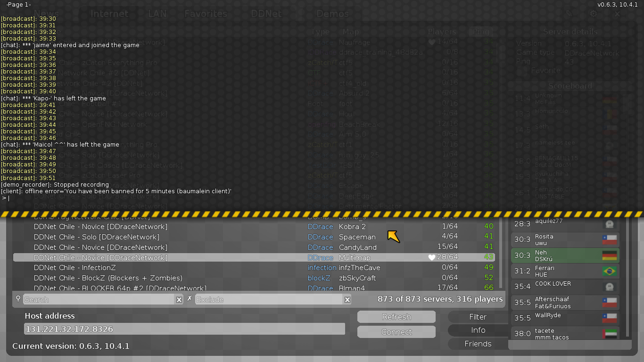Switch to the Favorites tab
The height and width of the screenshot is (362, 644).
[x=206, y=14]
